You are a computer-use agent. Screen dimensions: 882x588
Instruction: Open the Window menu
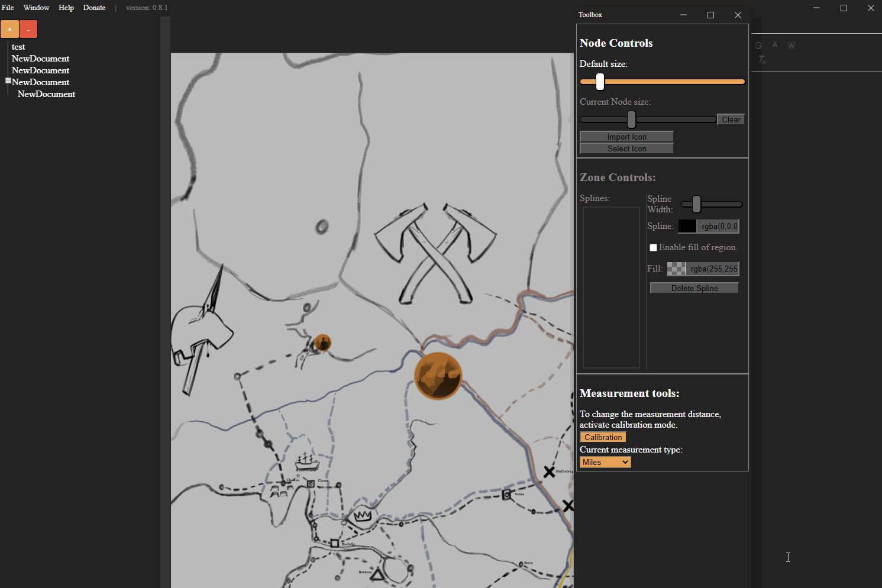click(x=36, y=8)
